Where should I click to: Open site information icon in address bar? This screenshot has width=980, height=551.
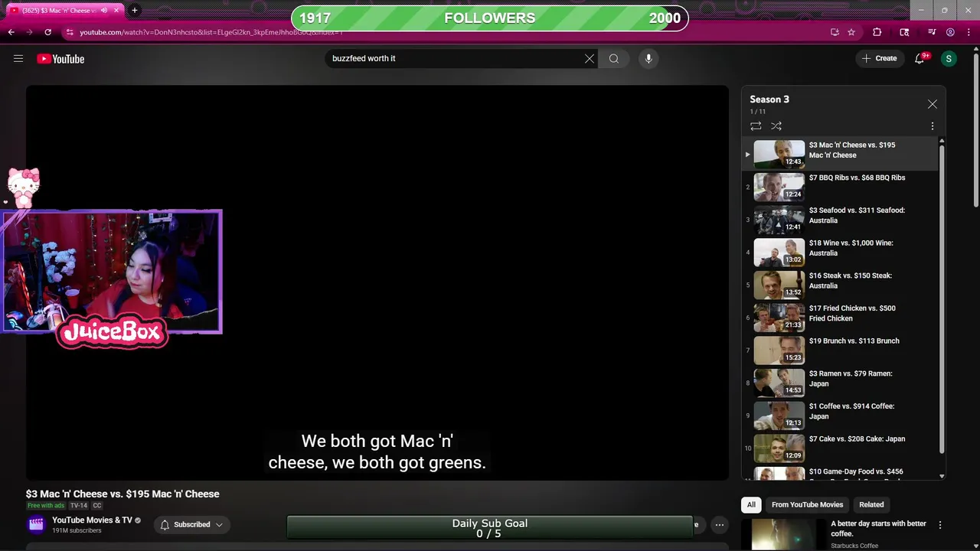pyautogui.click(x=70, y=32)
